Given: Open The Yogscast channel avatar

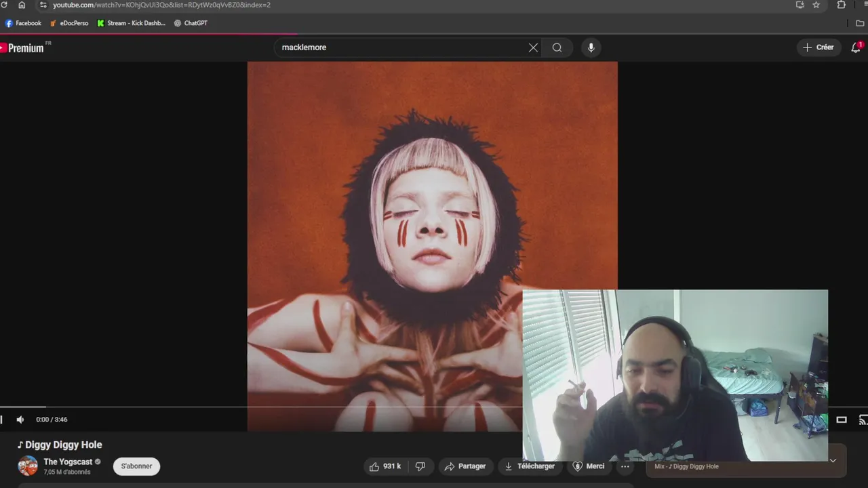Looking at the screenshot, I should pos(28,466).
